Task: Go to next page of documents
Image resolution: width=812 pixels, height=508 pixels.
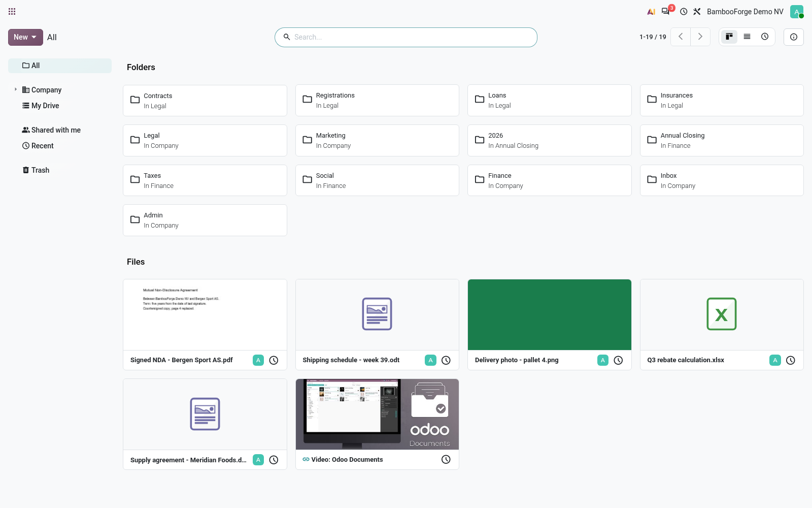Action: tap(700, 37)
